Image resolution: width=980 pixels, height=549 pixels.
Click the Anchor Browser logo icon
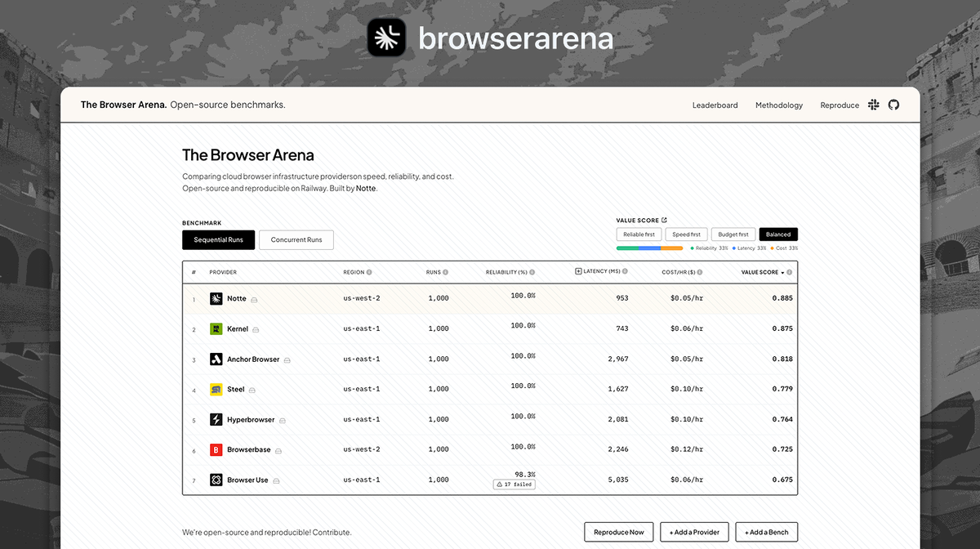(216, 359)
